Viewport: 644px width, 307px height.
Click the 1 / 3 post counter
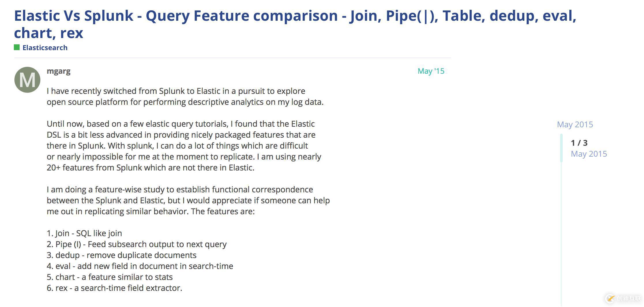click(x=579, y=143)
